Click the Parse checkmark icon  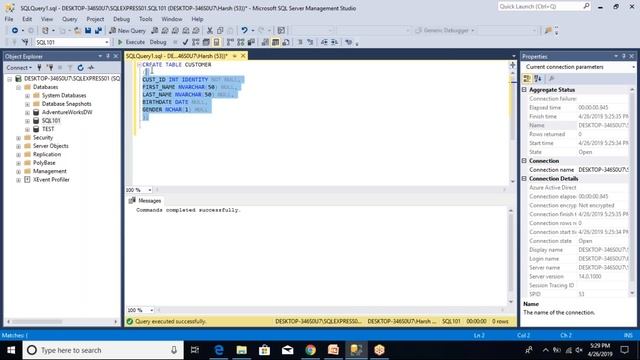point(185,42)
